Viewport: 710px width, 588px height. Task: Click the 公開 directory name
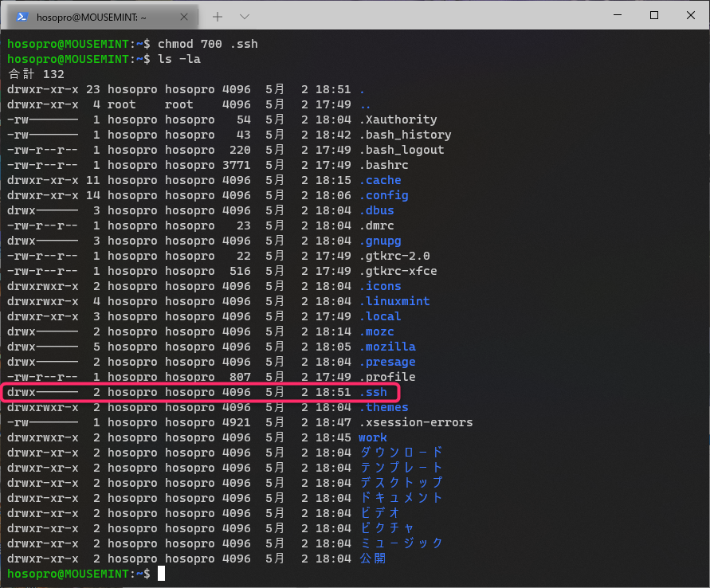click(x=373, y=559)
